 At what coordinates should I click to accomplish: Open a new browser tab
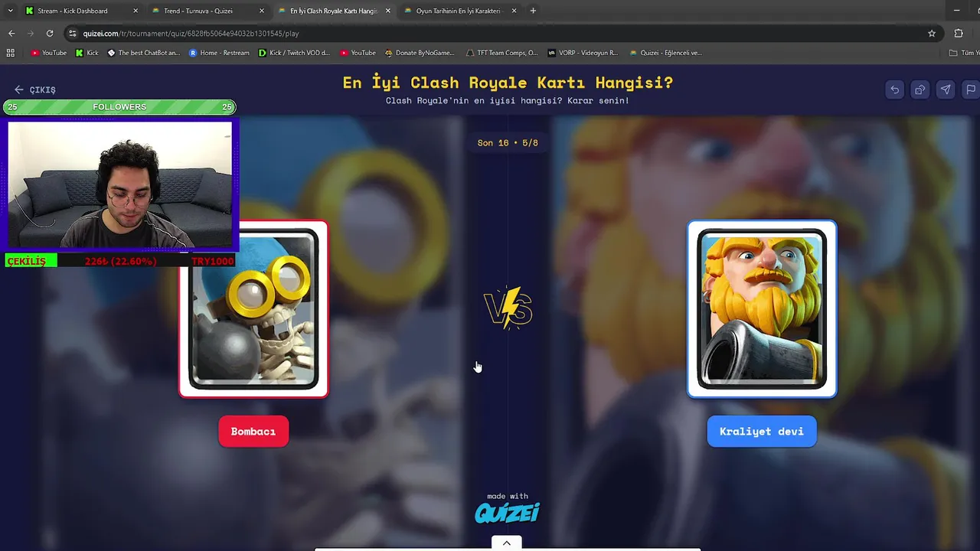[x=533, y=11]
